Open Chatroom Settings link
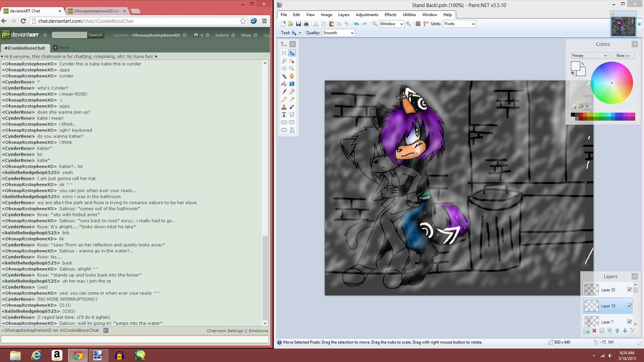644x362 pixels. [x=225, y=331]
